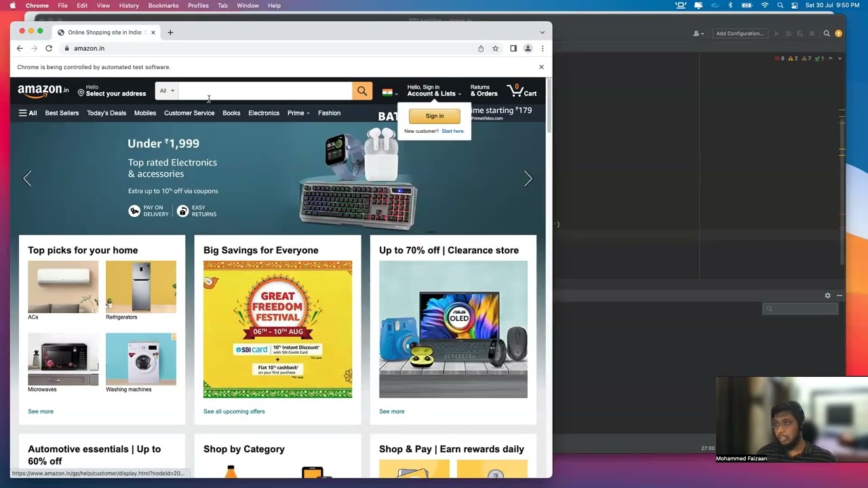The width and height of the screenshot is (868, 488).
Task: Go back with Chrome back arrow
Action: pos(20,48)
